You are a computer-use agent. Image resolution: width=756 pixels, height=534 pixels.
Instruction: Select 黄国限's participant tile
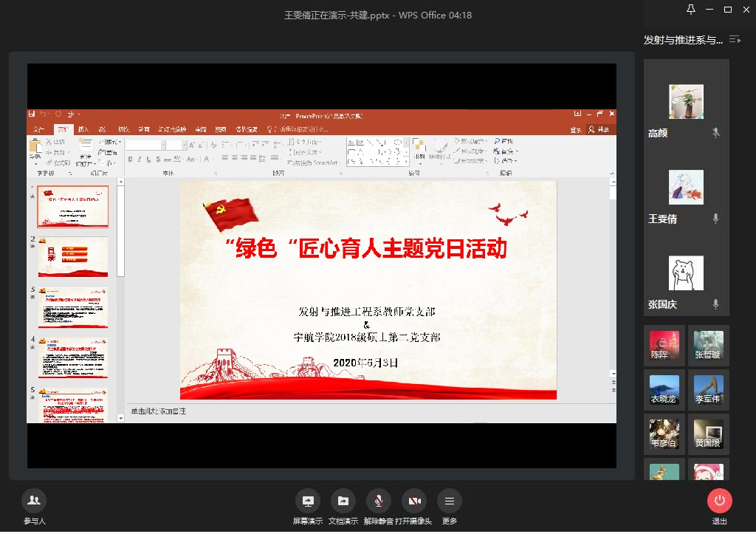point(708,434)
